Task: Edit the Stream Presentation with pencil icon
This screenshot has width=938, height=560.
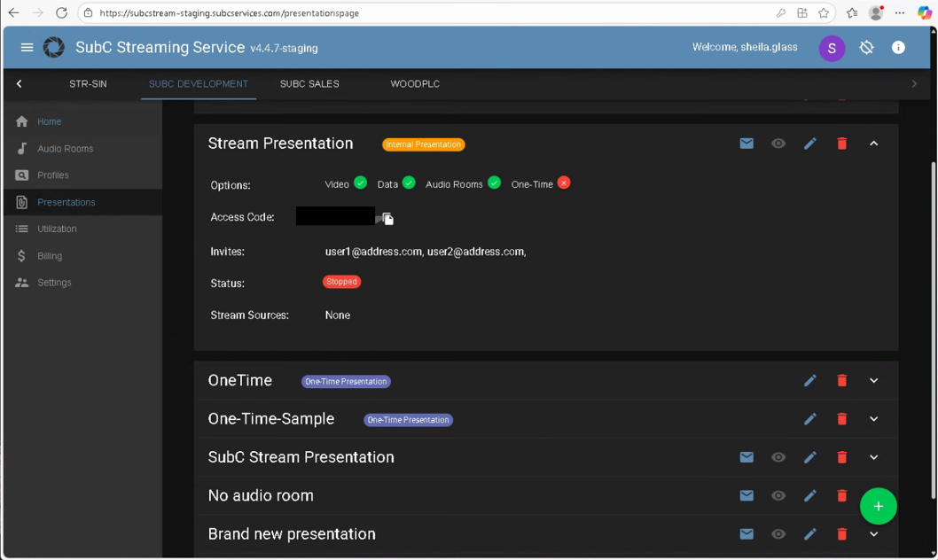Action: click(810, 144)
